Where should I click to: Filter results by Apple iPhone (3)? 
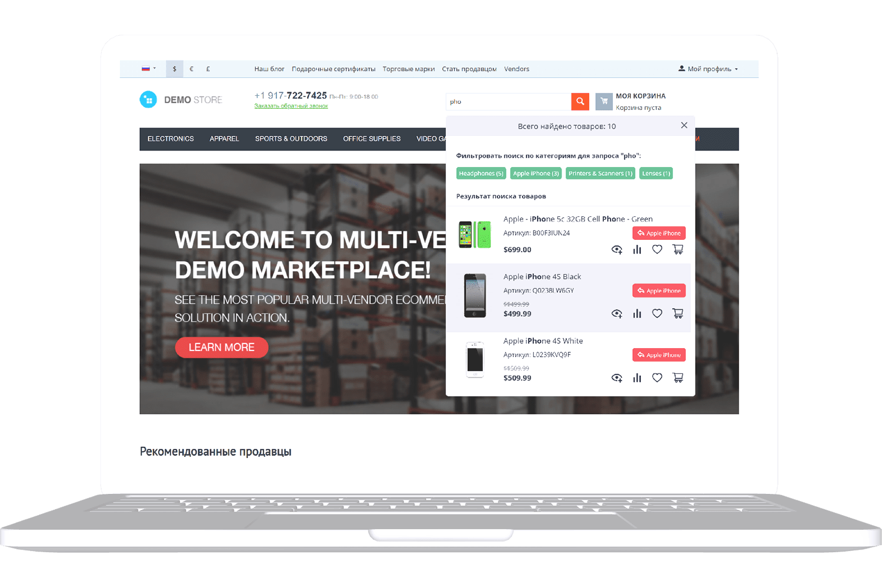[x=536, y=173]
